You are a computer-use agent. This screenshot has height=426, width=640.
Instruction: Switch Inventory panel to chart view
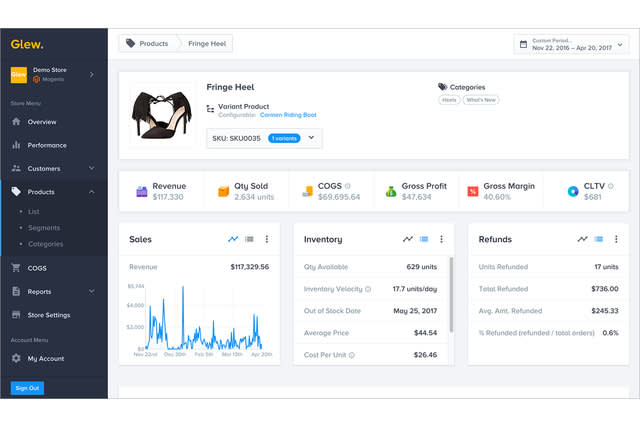(x=407, y=239)
